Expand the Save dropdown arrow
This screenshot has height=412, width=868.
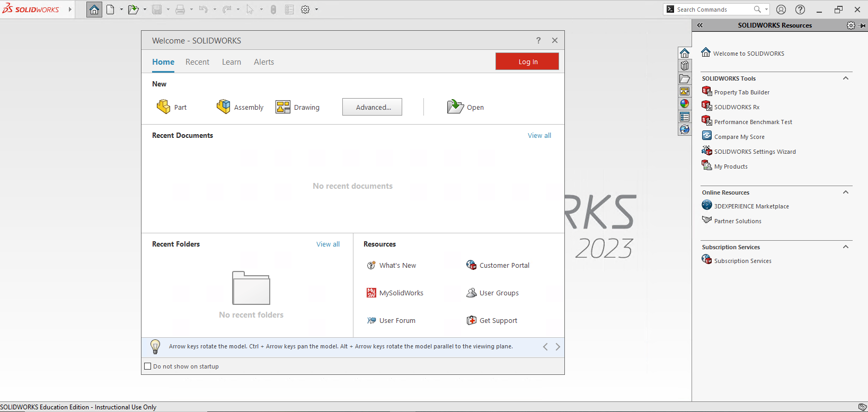pyautogui.click(x=168, y=10)
